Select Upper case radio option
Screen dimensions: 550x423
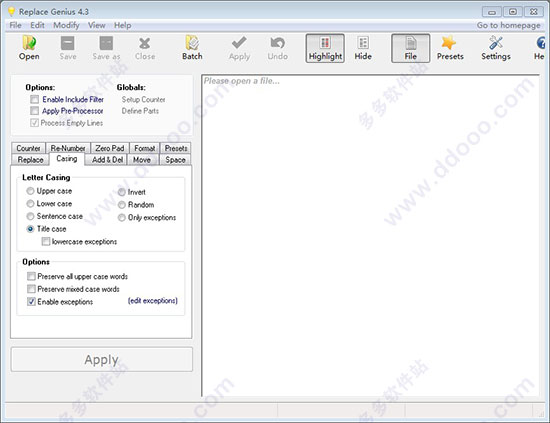pos(30,191)
